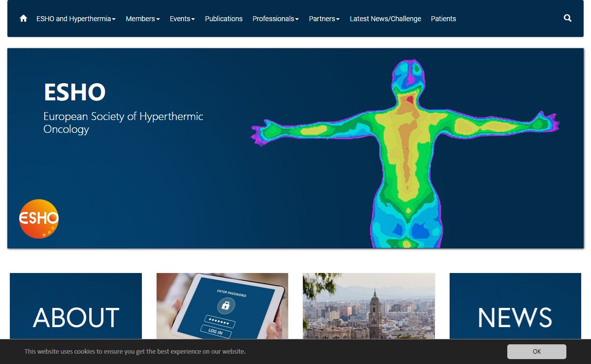Open the ABOUT tile
This screenshot has height=364, width=591.
click(76, 306)
